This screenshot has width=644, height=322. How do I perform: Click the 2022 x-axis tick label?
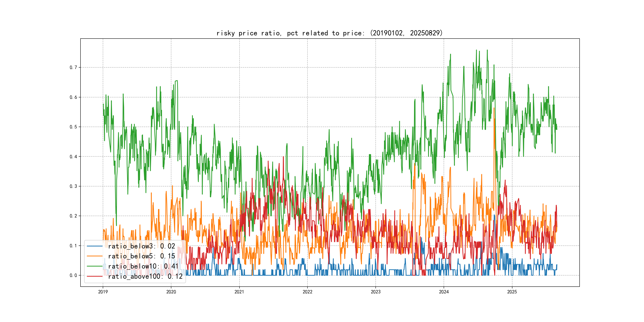click(307, 292)
